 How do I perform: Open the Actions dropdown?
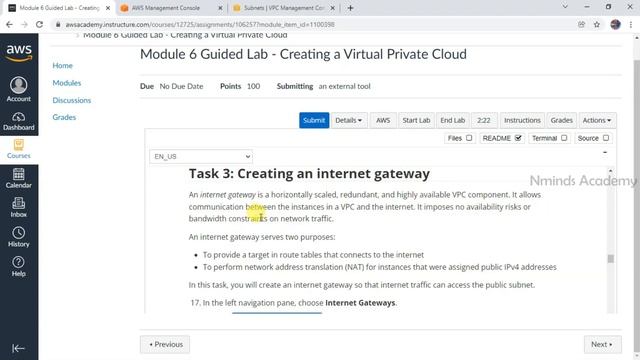click(597, 120)
